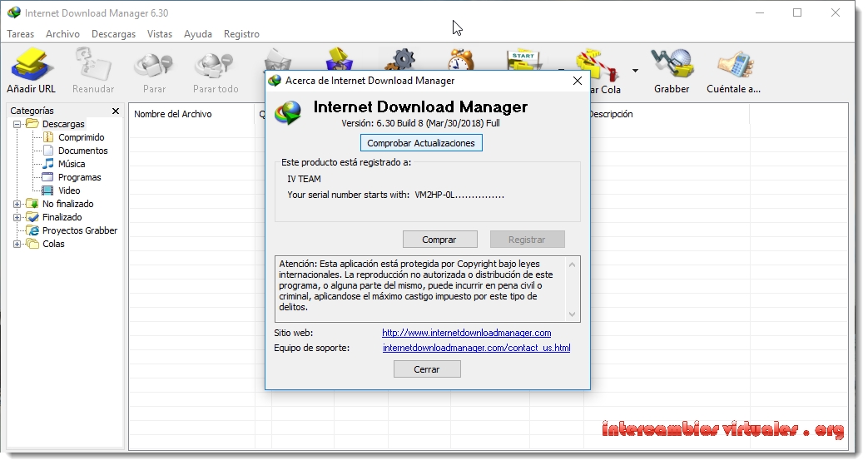Open the contact_us.html support link
This screenshot has height=465, width=868.
pos(477,348)
